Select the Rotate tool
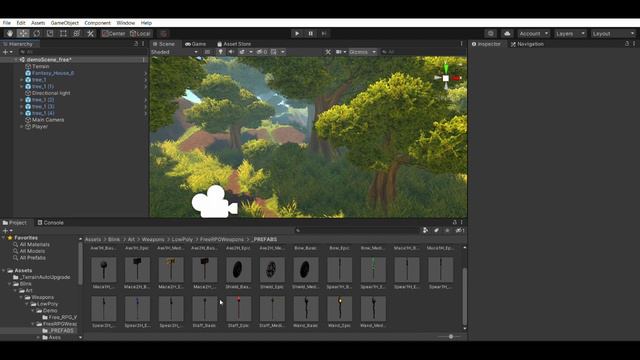 (36, 33)
